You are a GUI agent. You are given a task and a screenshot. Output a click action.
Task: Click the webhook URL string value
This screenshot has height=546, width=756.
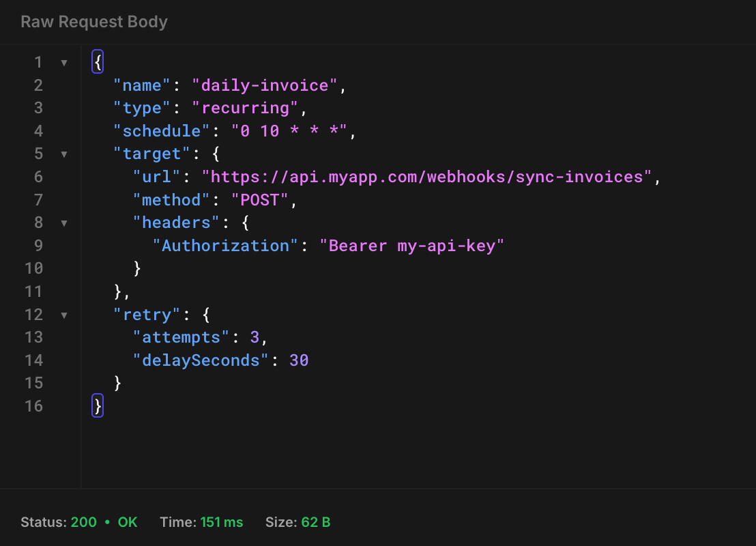tap(426, 177)
